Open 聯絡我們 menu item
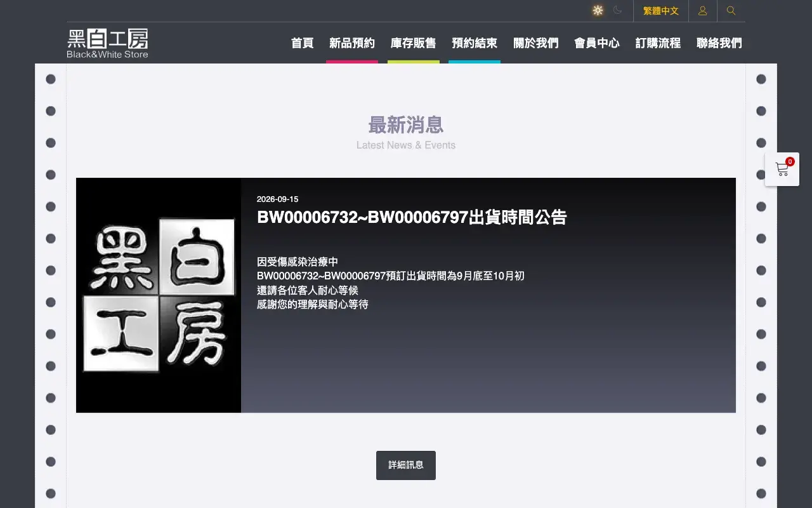812x508 pixels. (x=719, y=43)
